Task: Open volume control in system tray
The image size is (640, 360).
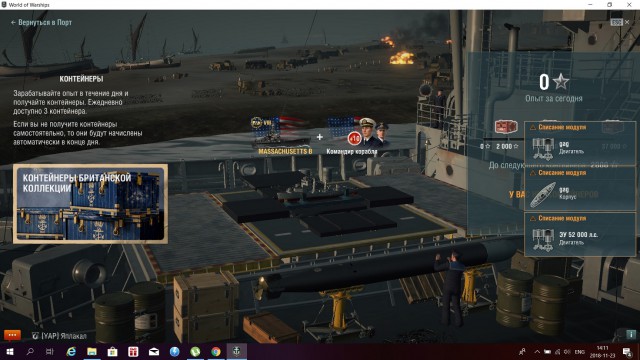Action: (567, 351)
